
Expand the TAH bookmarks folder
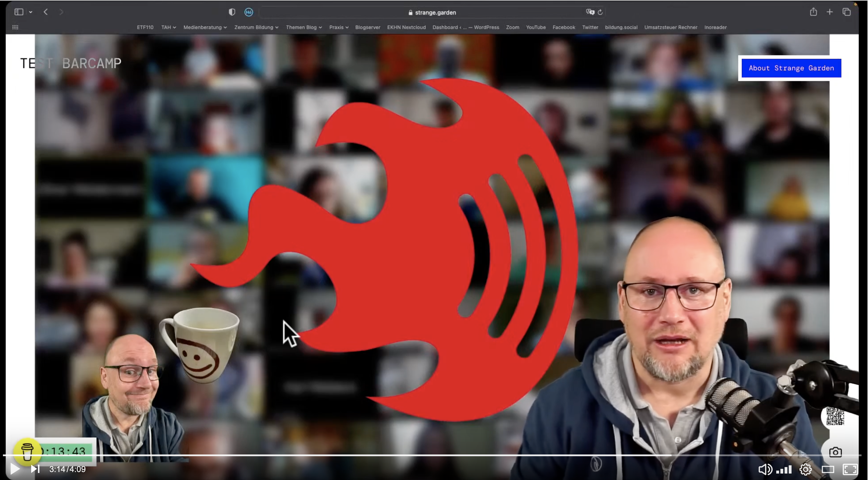pyautogui.click(x=168, y=27)
